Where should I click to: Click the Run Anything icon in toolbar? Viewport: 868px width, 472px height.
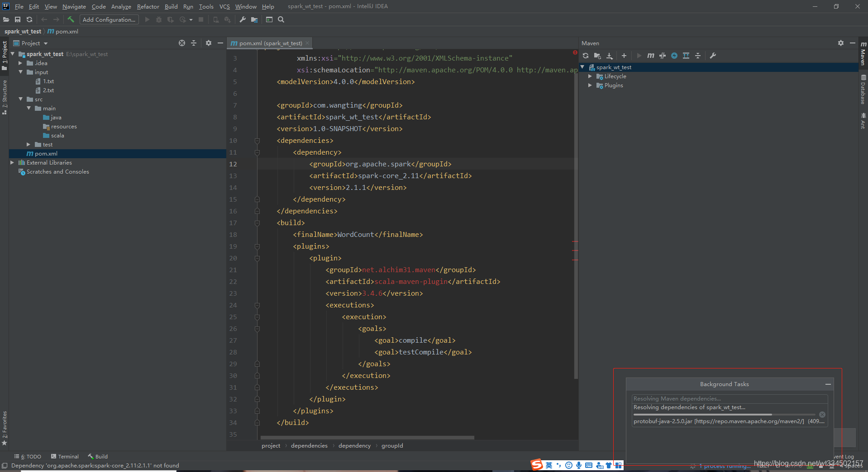coord(269,19)
